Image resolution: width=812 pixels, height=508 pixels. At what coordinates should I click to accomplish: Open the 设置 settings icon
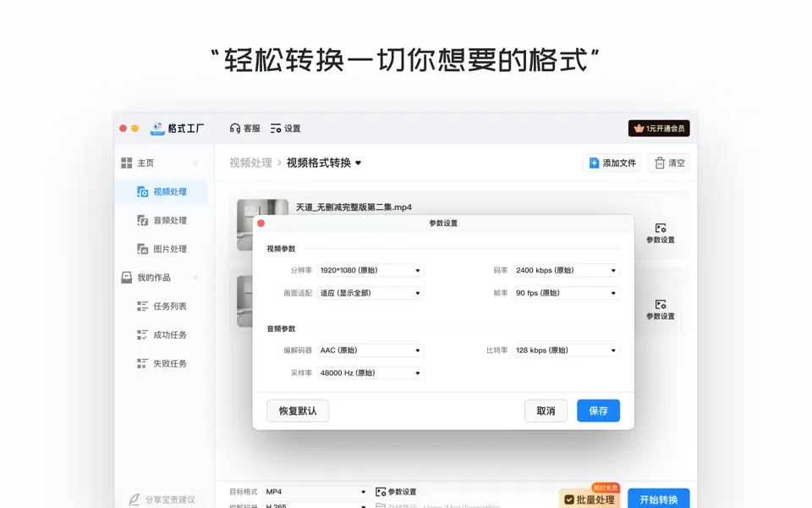tap(276, 128)
